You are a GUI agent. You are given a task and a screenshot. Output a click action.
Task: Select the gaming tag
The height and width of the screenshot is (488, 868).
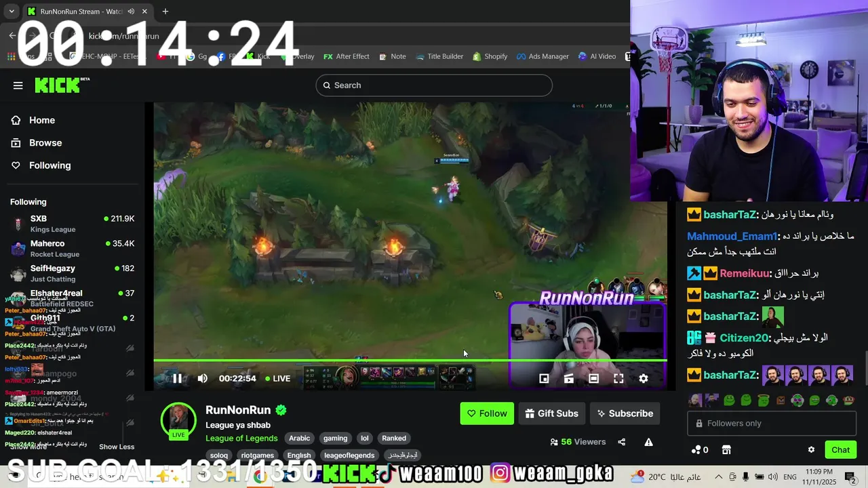click(335, 439)
